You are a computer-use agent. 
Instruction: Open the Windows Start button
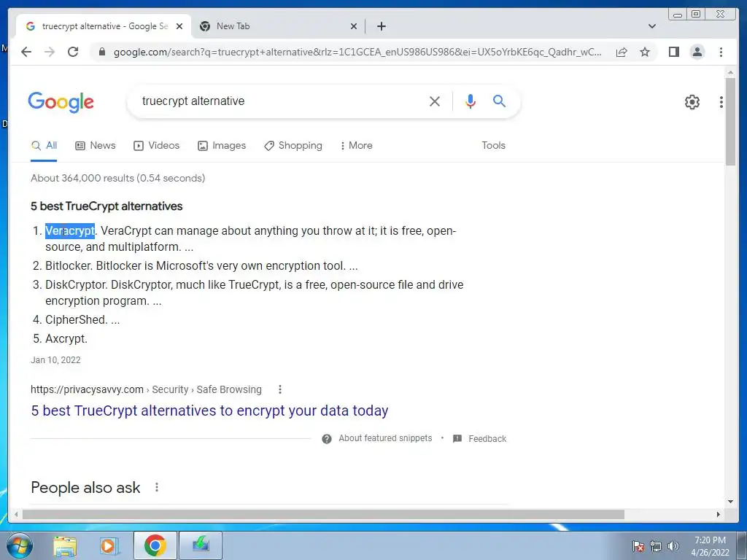20,545
